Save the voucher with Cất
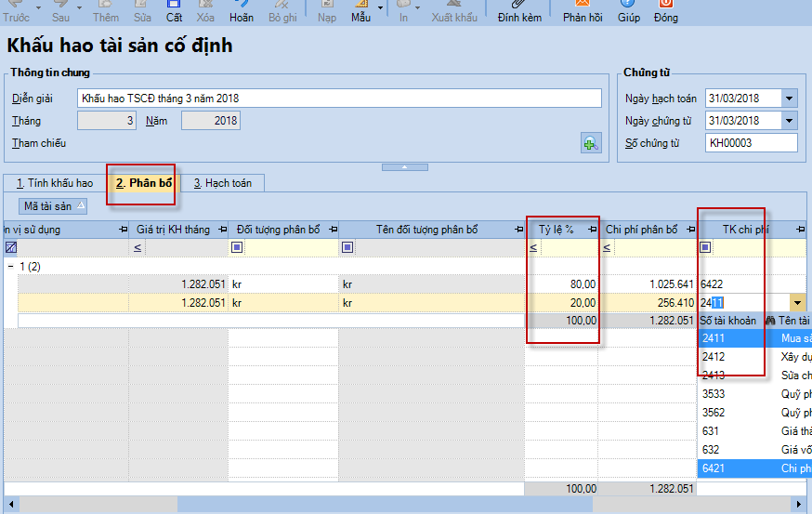The height and width of the screenshot is (514, 812). click(174, 12)
